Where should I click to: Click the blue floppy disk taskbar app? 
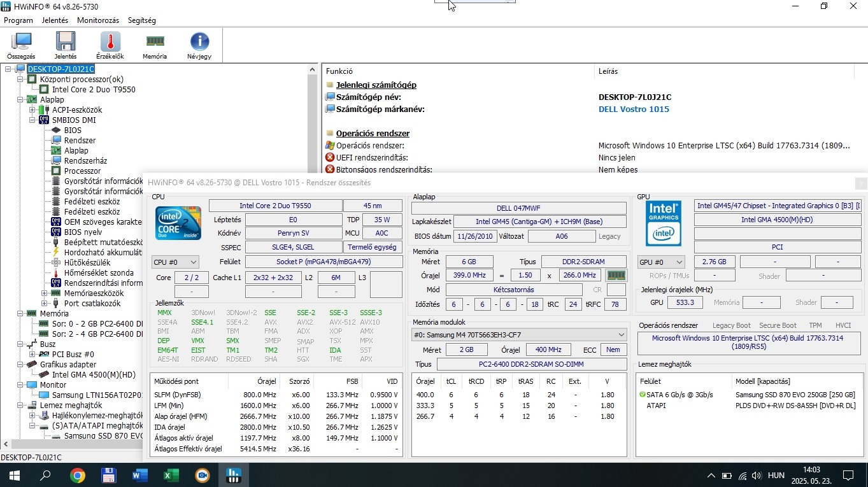coord(108,476)
